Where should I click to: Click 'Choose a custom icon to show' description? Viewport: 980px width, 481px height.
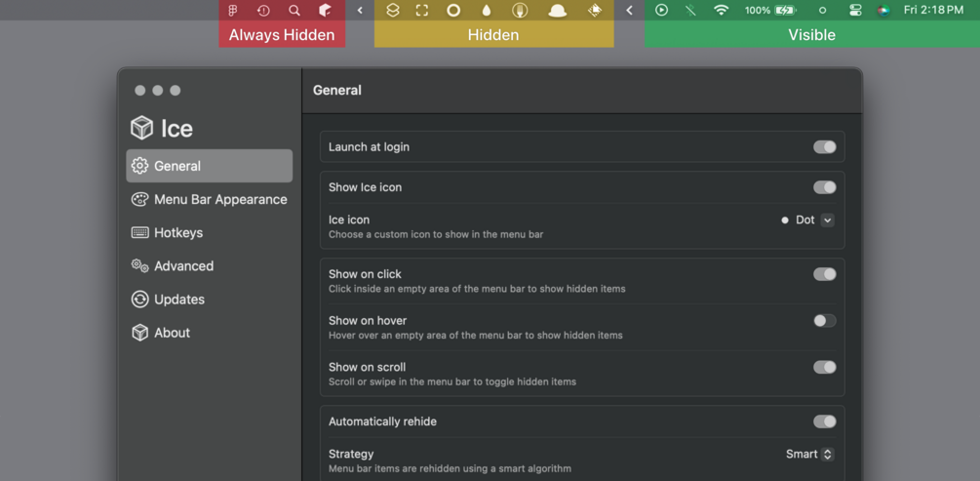436,234
